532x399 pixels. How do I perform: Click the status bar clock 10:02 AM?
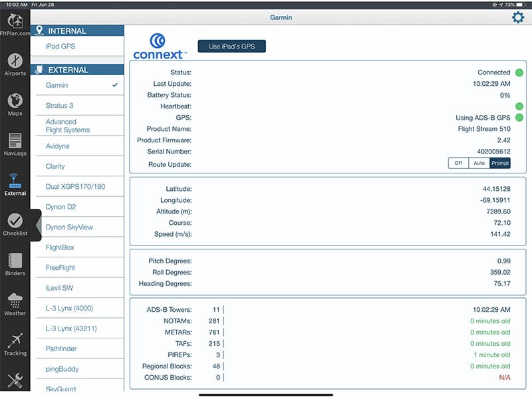point(16,5)
